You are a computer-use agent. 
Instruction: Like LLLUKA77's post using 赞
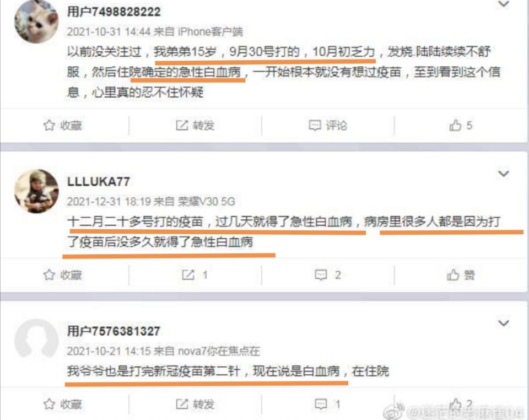click(x=461, y=275)
